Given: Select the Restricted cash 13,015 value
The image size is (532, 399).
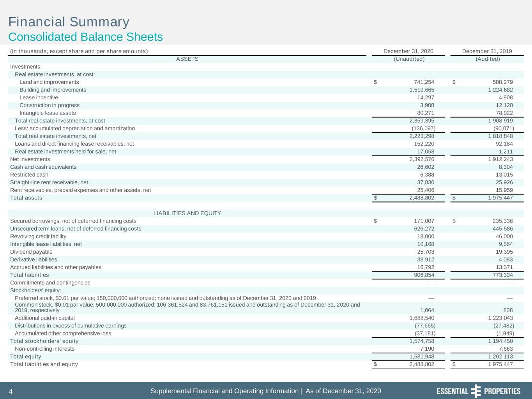Looking at the screenshot, I should [x=503, y=175].
